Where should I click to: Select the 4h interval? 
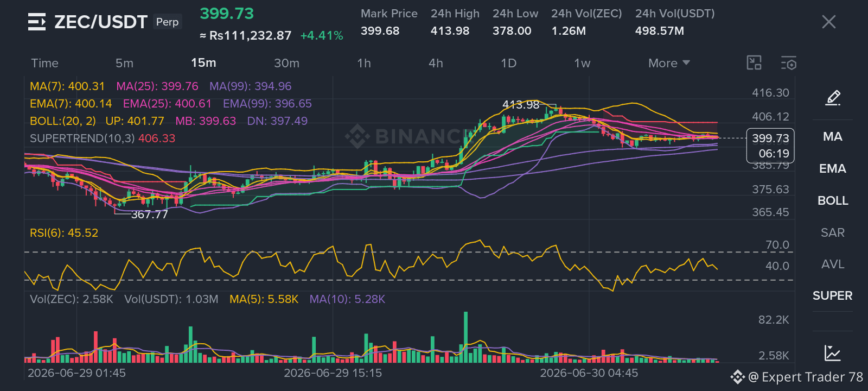pyautogui.click(x=436, y=64)
